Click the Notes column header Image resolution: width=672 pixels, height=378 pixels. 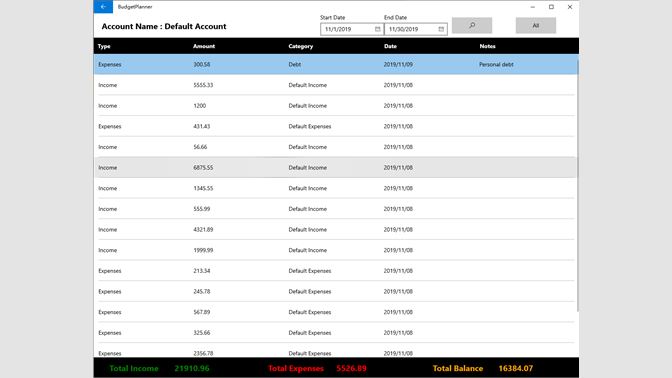pos(487,46)
